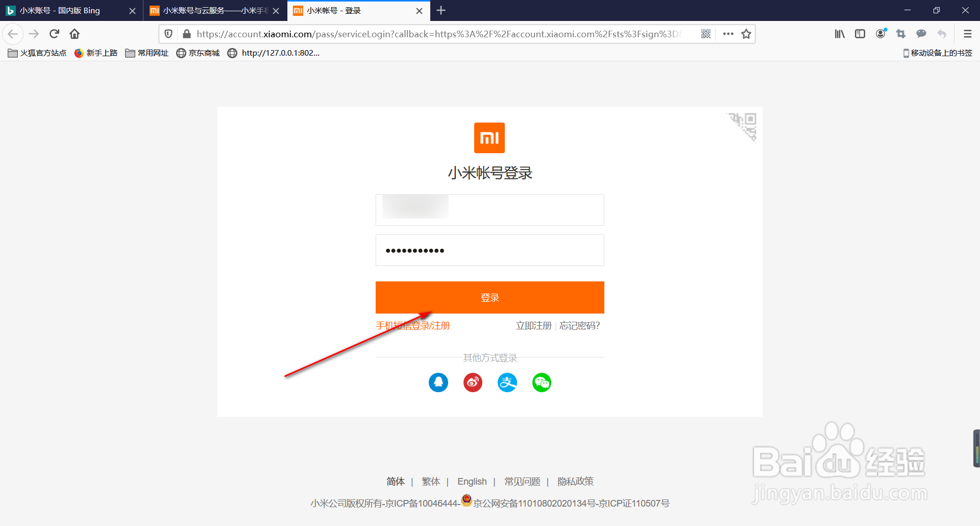Click the address bar URL field
Screen dimensions: 980x526
coord(439,34)
